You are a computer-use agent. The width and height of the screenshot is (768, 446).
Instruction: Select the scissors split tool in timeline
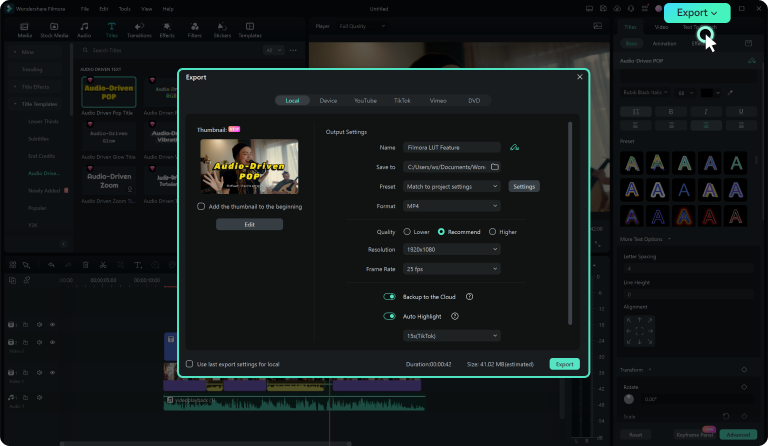103,265
